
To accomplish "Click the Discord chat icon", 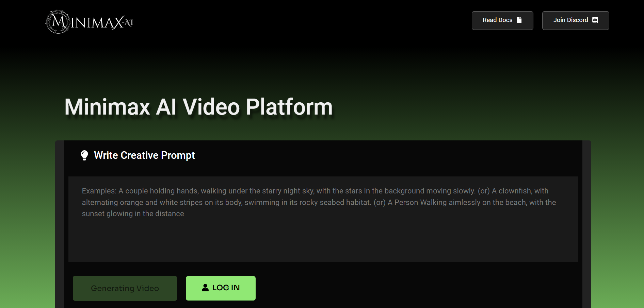I will pyautogui.click(x=595, y=20).
